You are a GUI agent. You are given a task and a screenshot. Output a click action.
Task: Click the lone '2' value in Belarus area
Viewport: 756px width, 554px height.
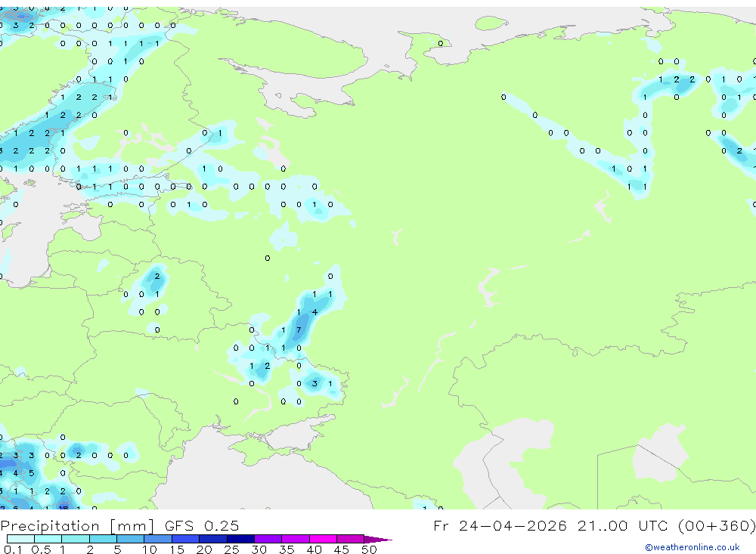tap(157, 277)
